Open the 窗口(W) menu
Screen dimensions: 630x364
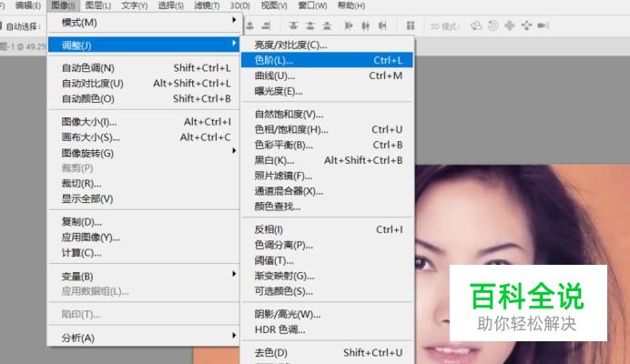click(x=312, y=5)
